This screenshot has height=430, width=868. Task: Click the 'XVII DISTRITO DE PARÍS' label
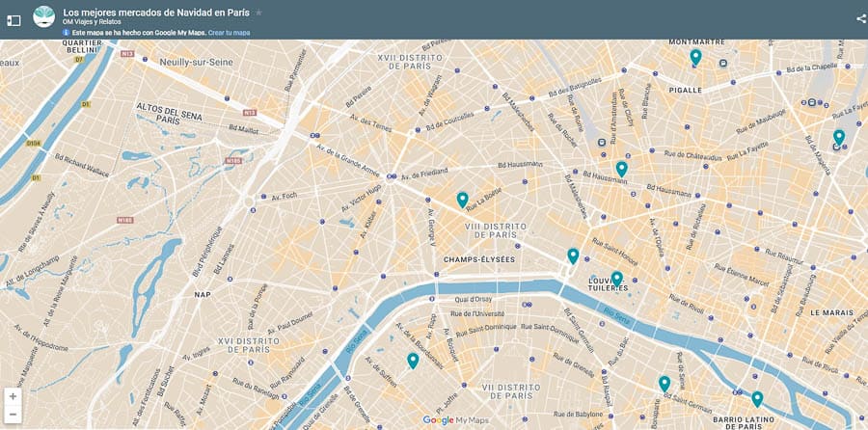[410, 62]
